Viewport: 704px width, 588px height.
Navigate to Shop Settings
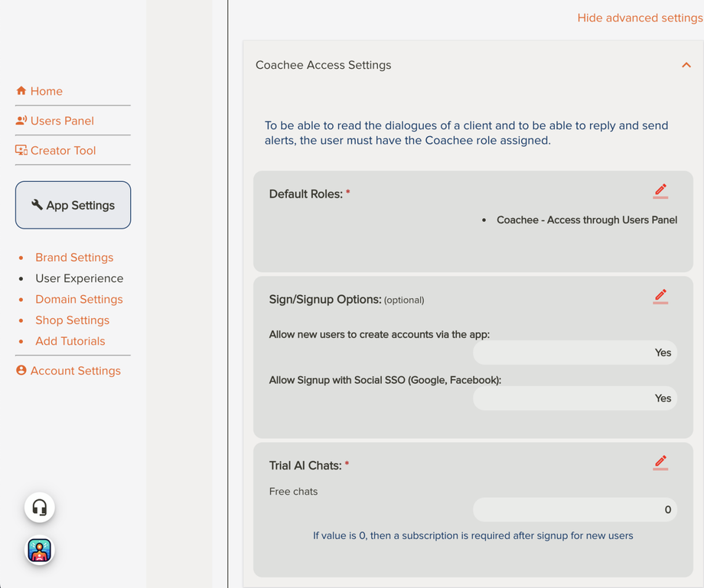72,320
